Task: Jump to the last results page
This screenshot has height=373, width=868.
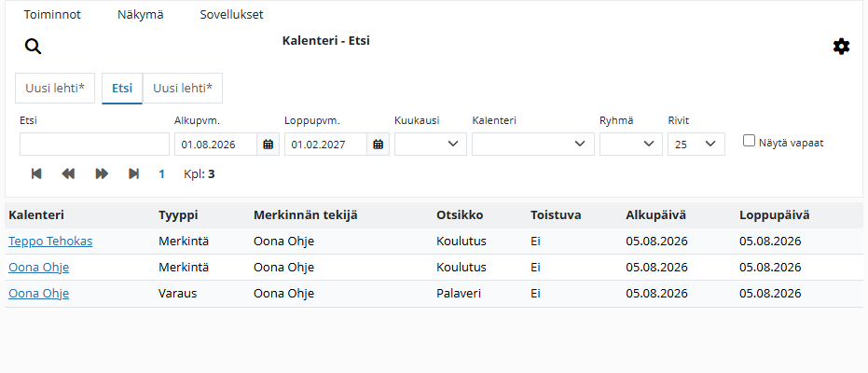Action: coord(133,174)
